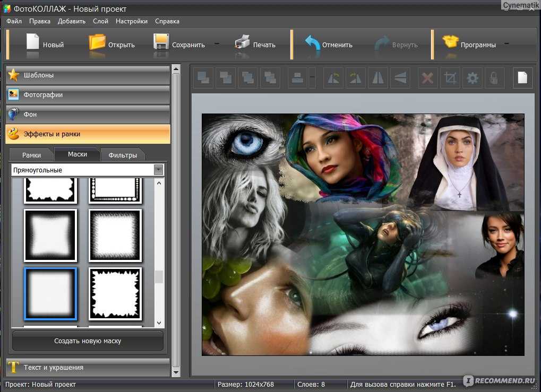Click the align layers icon
Image resolution: width=541 pixels, height=392 pixels.
pos(297,78)
